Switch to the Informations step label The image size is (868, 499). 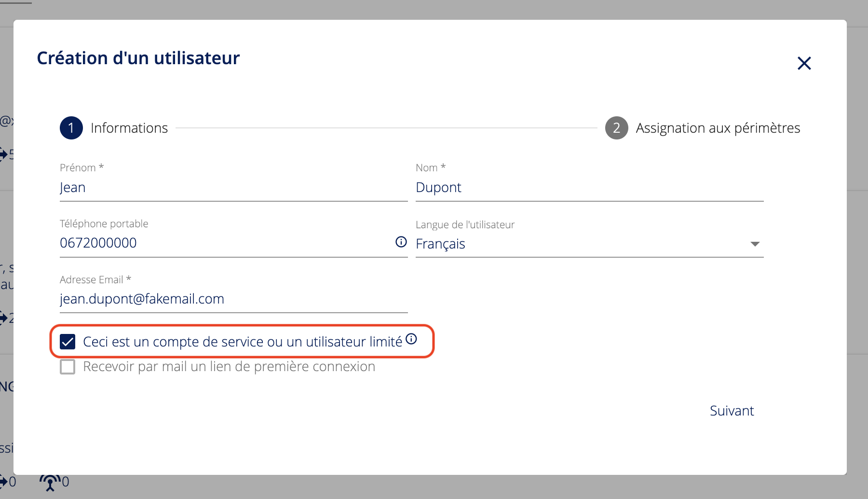[x=129, y=128]
